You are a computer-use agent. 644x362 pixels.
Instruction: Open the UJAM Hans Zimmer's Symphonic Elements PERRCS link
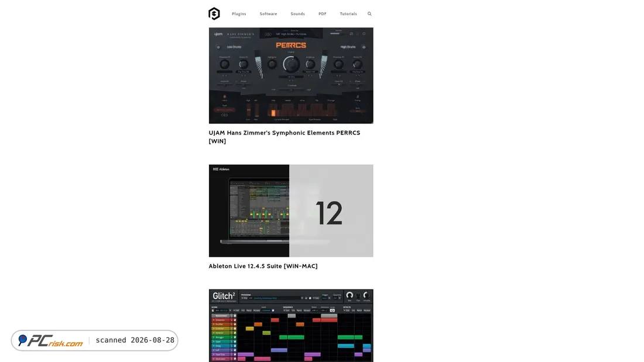tap(284, 137)
